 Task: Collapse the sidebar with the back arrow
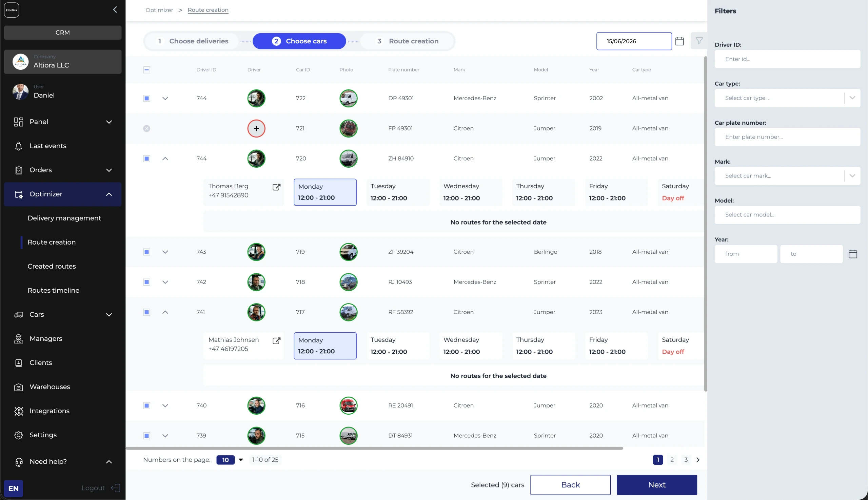tap(115, 9)
